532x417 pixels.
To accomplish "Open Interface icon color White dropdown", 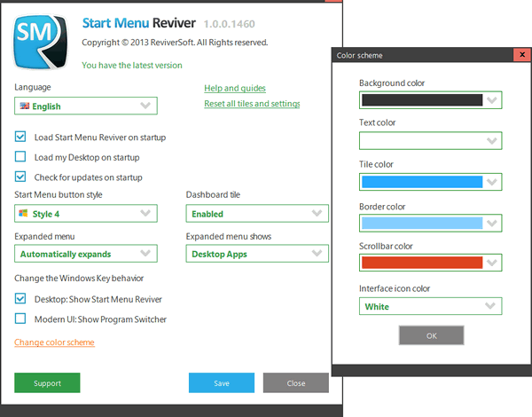I will pos(430,306).
